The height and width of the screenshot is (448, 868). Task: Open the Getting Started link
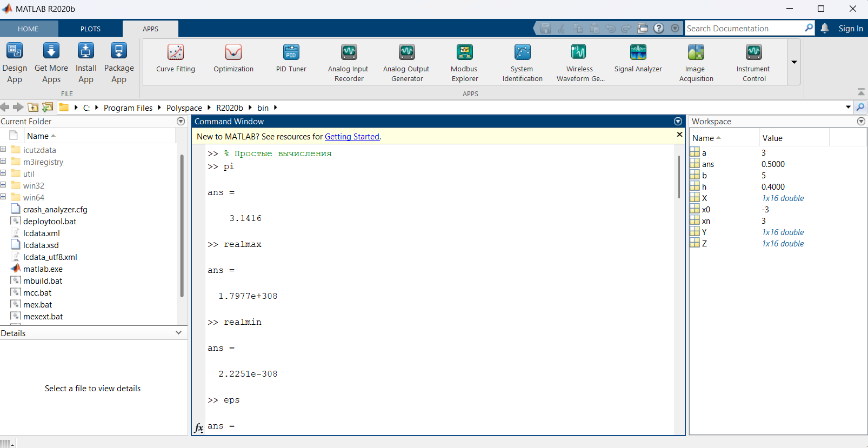click(x=352, y=137)
